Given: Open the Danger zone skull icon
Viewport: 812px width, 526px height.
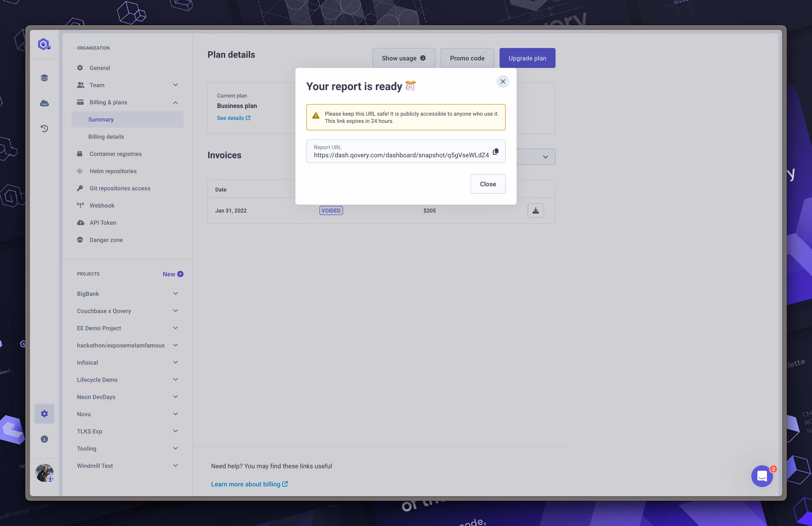Looking at the screenshot, I should point(80,240).
